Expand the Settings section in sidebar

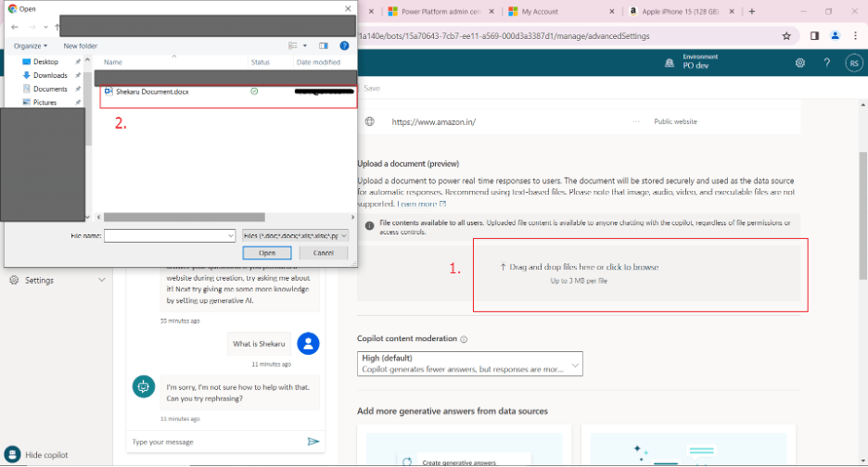click(101, 280)
